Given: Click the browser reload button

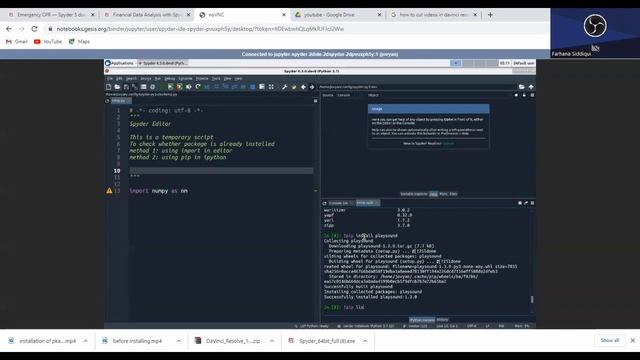Looking at the screenshot, I should coord(34,29).
